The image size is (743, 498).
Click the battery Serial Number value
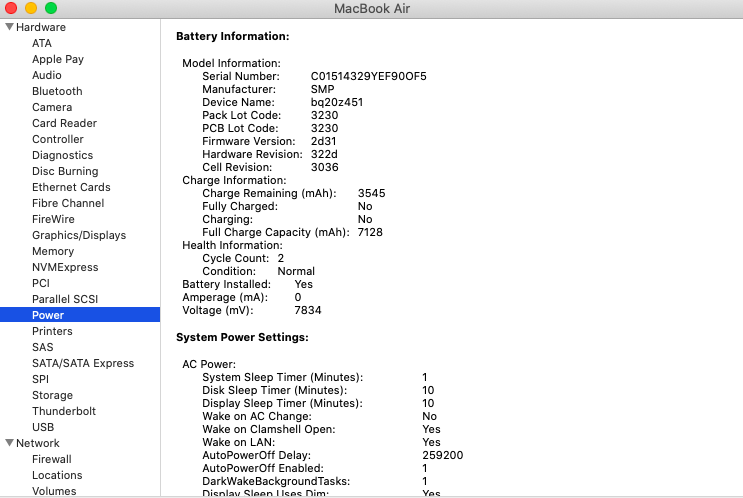[368, 76]
